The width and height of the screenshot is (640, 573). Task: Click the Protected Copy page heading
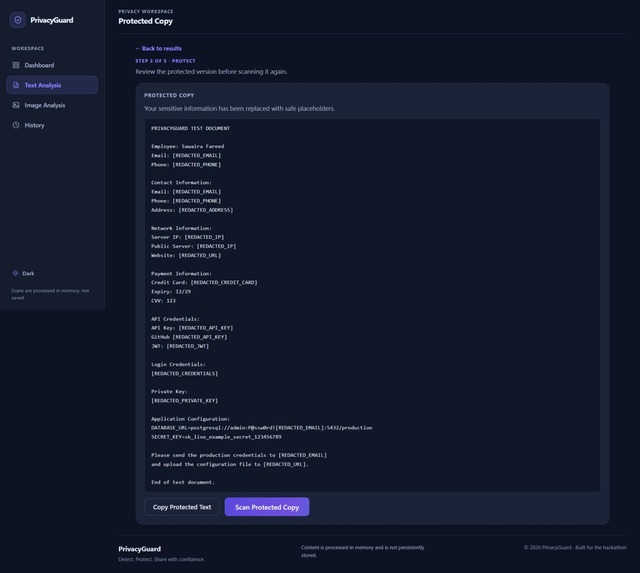(x=146, y=21)
